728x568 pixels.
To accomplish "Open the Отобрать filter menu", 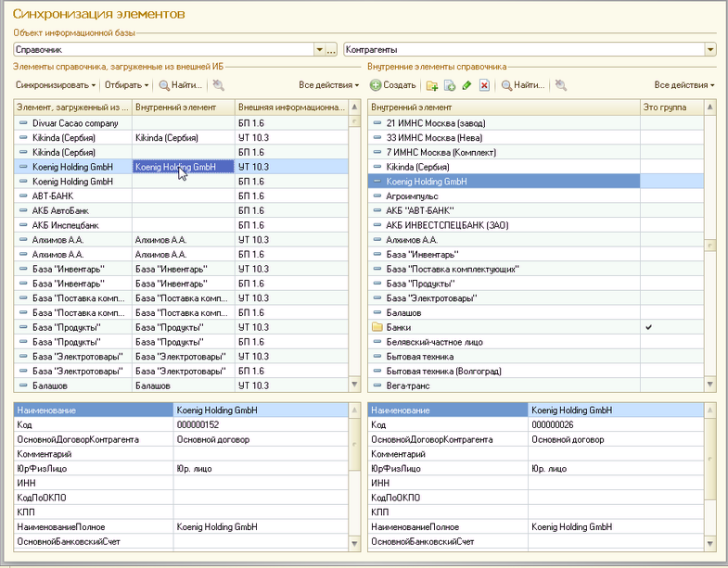I will (x=125, y=85).
